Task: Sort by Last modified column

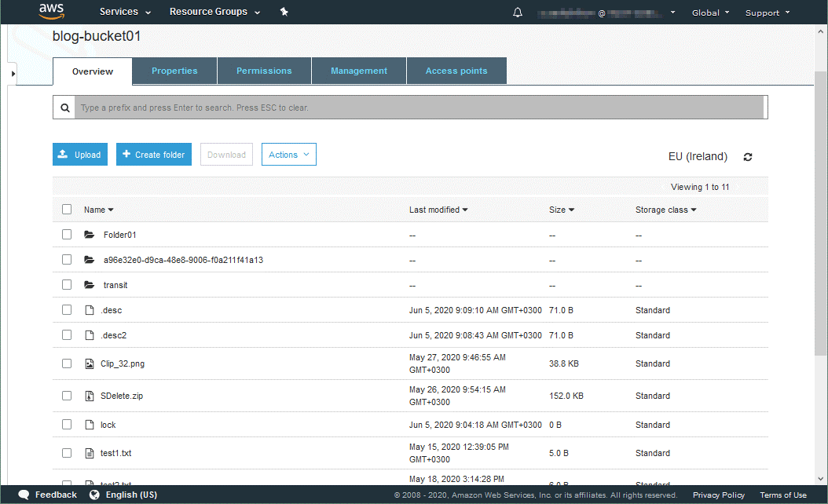Action: (438, 210)
